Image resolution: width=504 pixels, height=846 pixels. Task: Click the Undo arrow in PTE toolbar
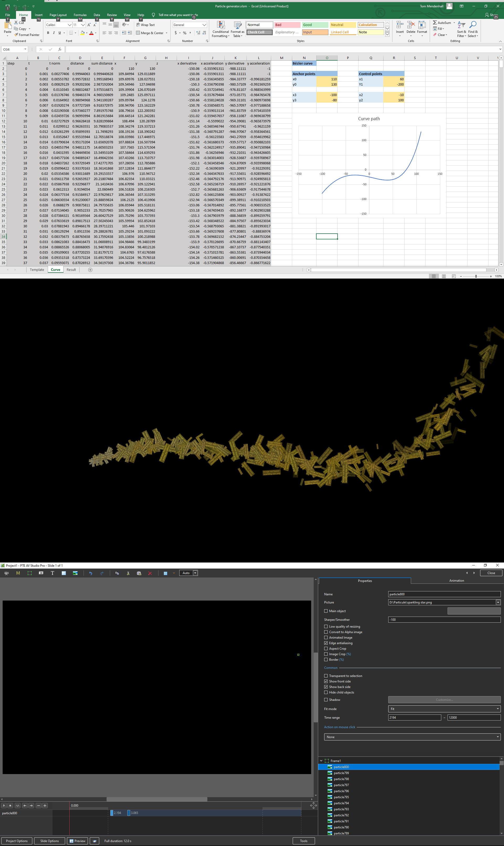tap(91, 573)
